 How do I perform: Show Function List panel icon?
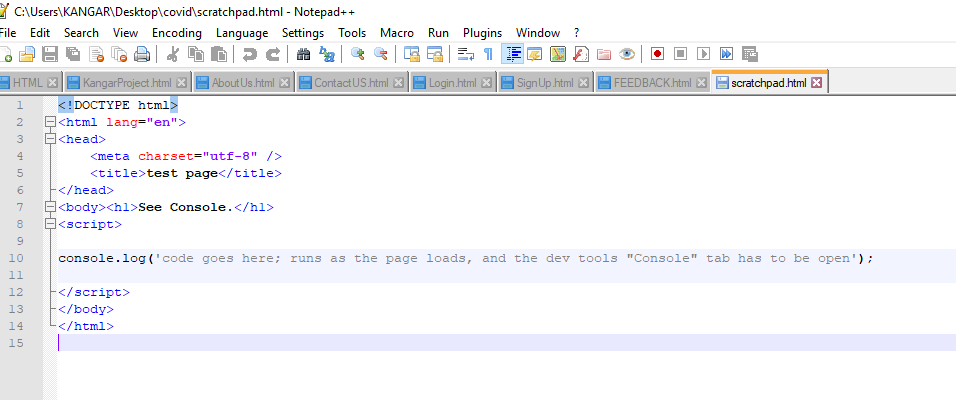[x=581, y=54]
